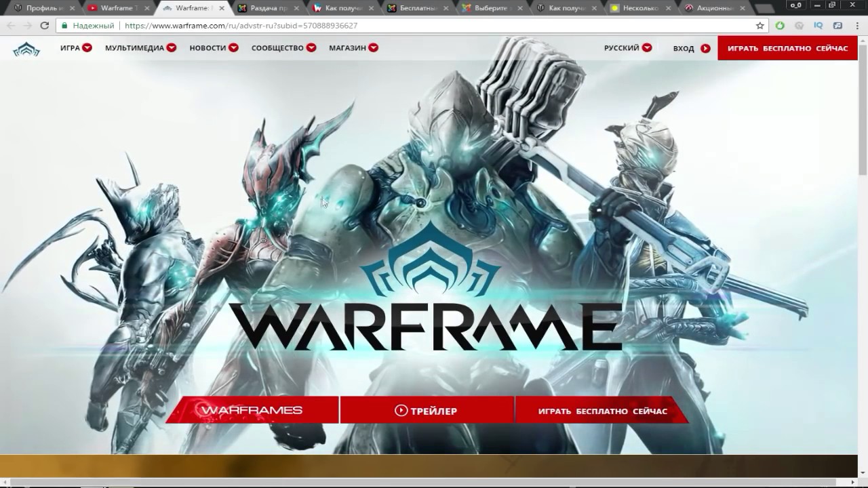This screenshot has width=868, height=488.
Task: Open the РУССКИЙ language selector
Action: [628, 48]
